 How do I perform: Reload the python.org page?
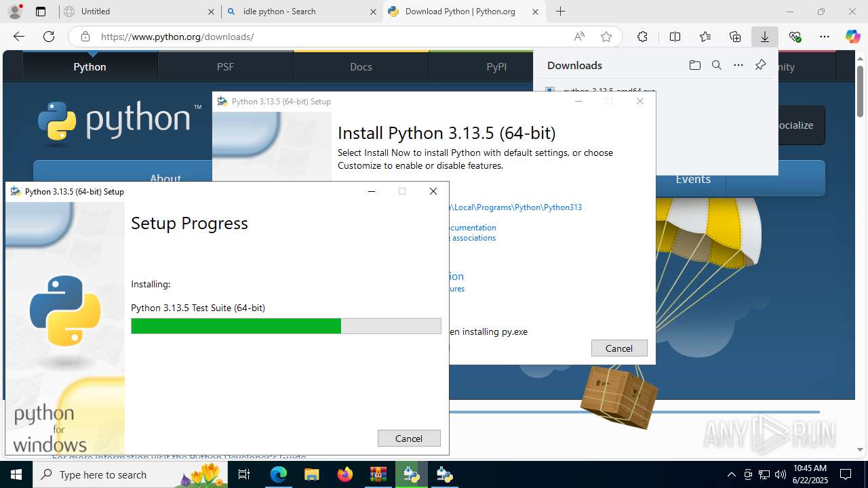49,37
